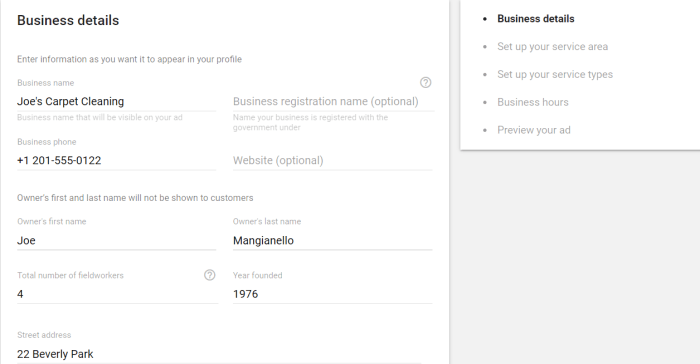Select the Street address label text
700x364 pixels.
[x=44, y=335]
